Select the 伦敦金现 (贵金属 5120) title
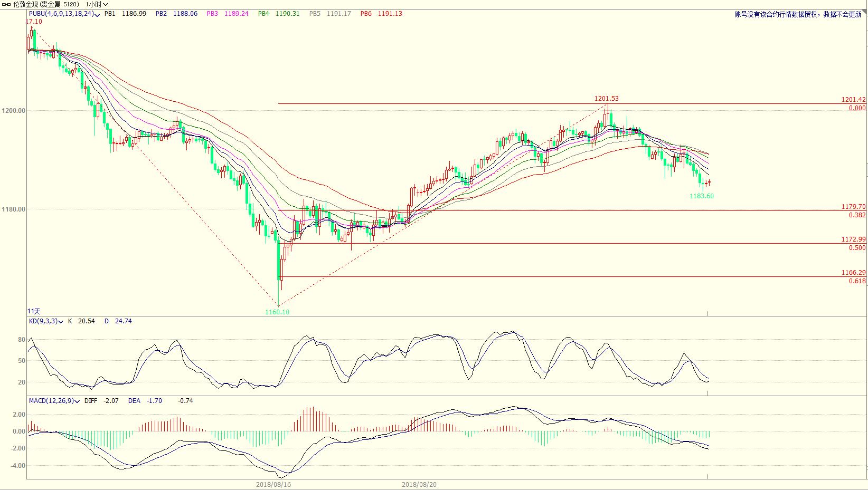This screenshot has width=868, height=490. click(x=47, y=4)
